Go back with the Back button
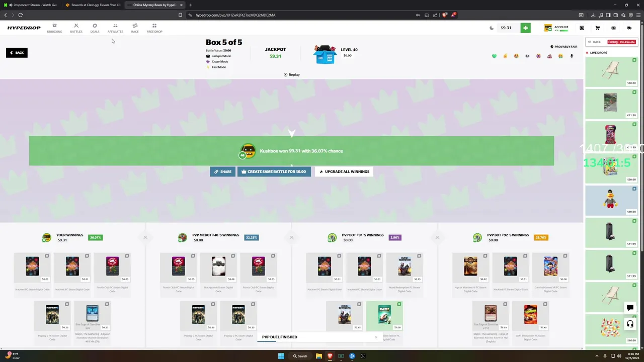 (x=17, y=53)
